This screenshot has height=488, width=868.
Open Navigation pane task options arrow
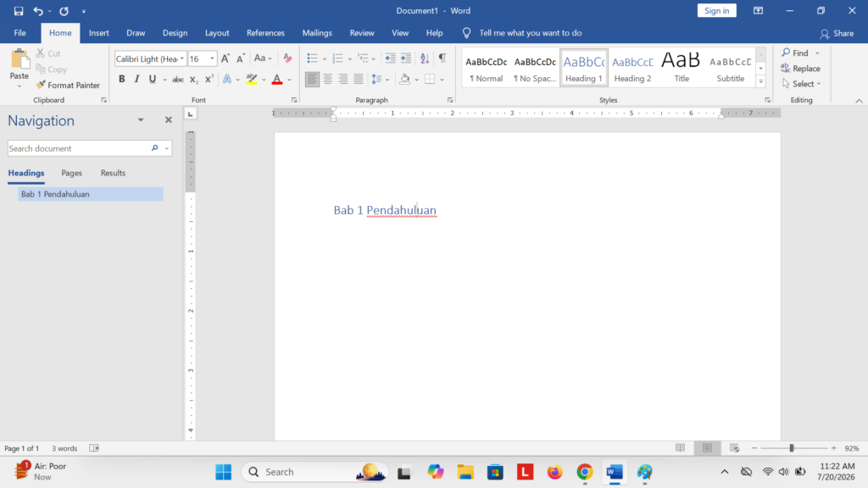click(x=141, y=120)
